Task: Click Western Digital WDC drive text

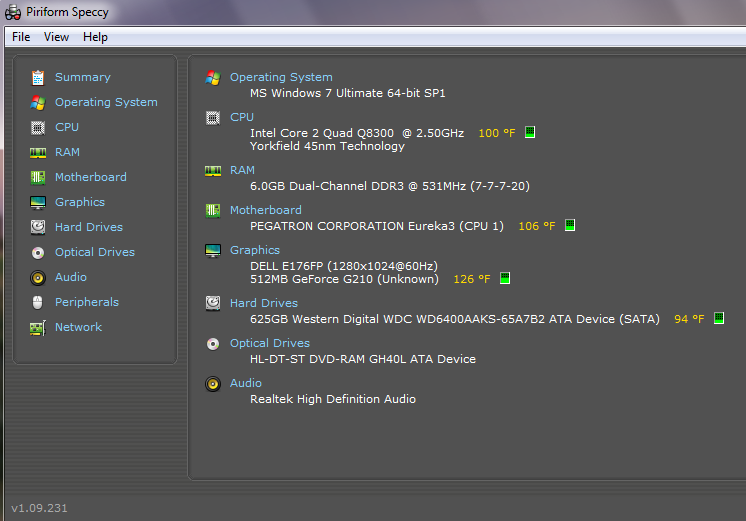Action: tap(455, 319)
